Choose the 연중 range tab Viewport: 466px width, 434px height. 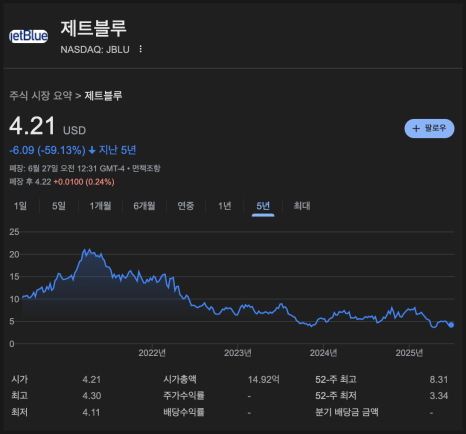click(186, 206)
